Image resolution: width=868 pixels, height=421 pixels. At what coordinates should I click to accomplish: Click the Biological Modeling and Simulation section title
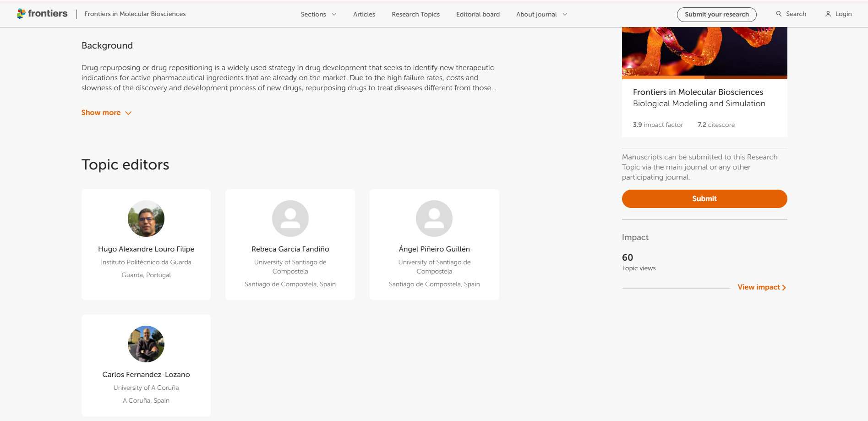point(699,104)
